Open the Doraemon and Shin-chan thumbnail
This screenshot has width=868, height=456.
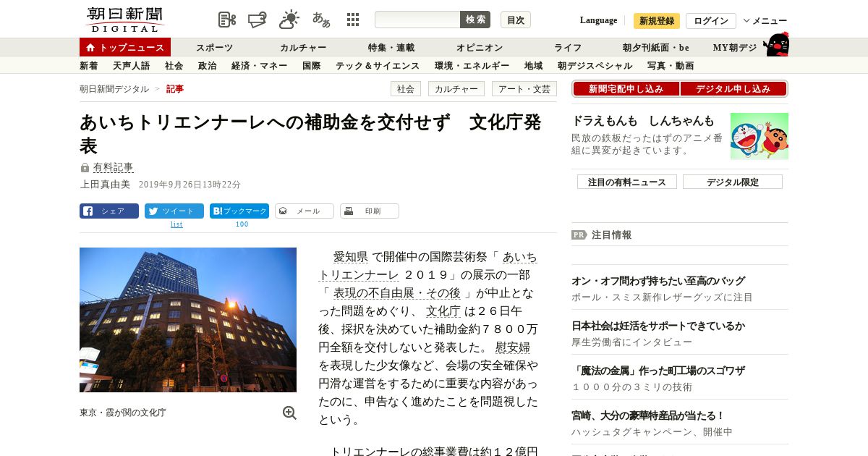pyautogui.click(x=759, y=136)
